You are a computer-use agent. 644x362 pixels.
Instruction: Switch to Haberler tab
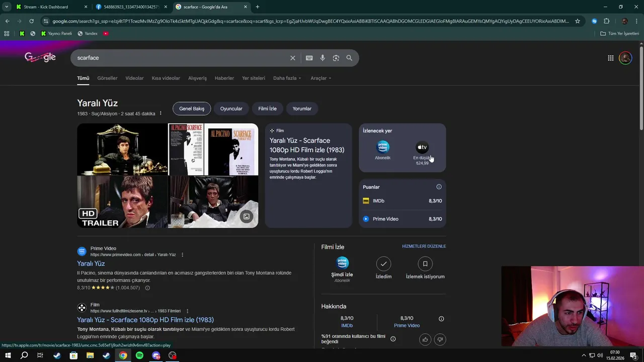(224, 78)
